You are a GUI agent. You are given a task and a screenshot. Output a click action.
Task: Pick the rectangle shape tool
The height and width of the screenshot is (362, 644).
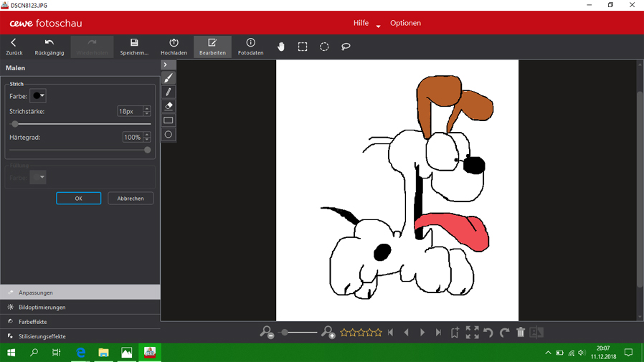tap(169, 120)
